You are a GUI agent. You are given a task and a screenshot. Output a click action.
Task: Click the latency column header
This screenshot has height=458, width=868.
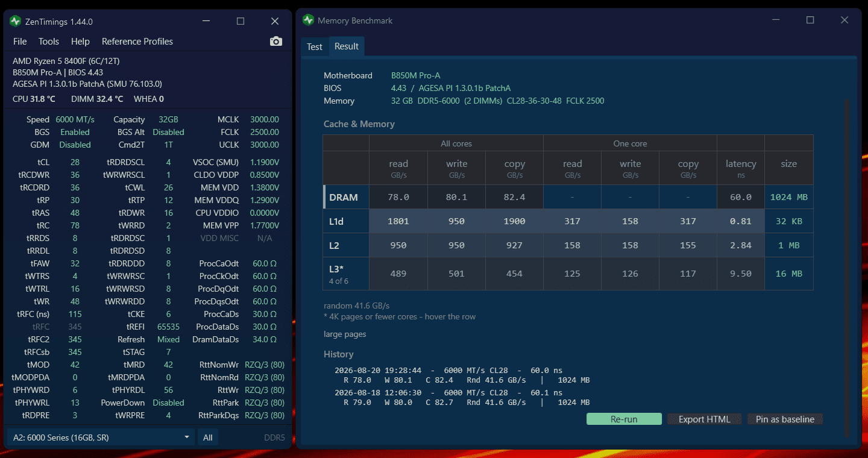[x=741, y=168]
